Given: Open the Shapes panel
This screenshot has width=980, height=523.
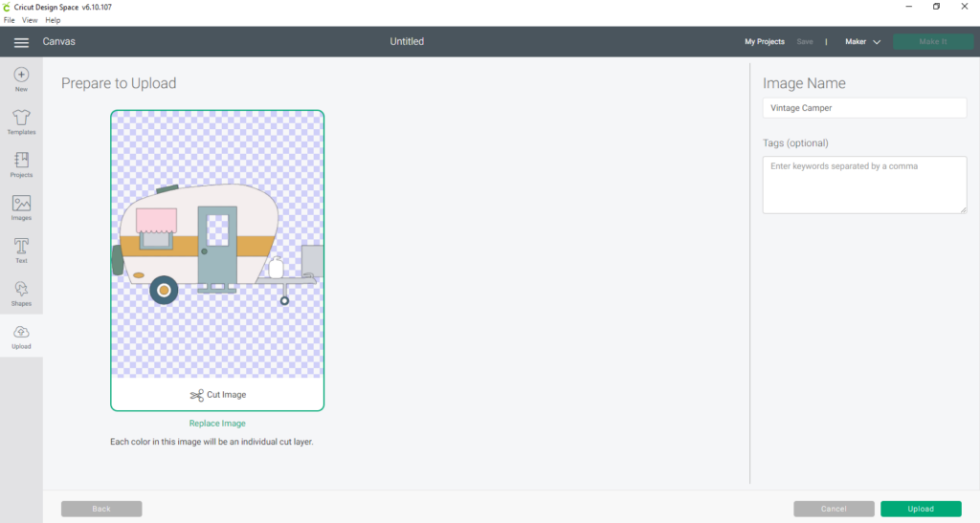Looking at the screenshot, I should pos(21,294).
